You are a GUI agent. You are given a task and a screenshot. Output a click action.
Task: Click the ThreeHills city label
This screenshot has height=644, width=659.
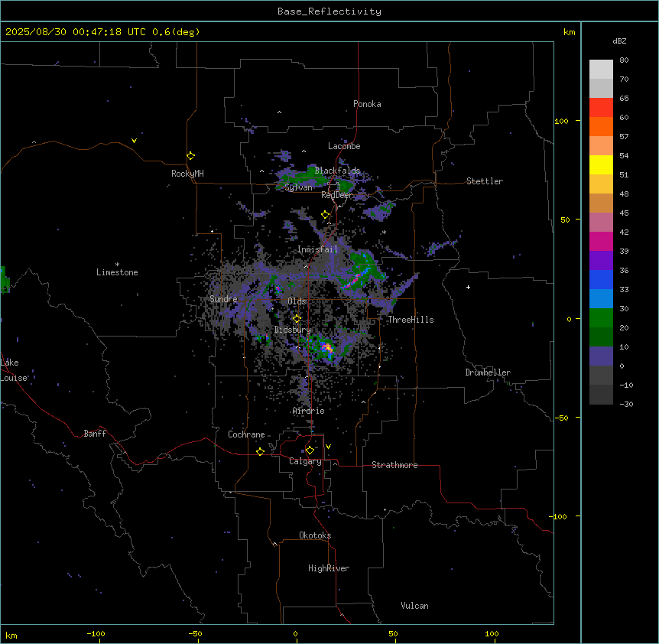[x=411, y=320]
